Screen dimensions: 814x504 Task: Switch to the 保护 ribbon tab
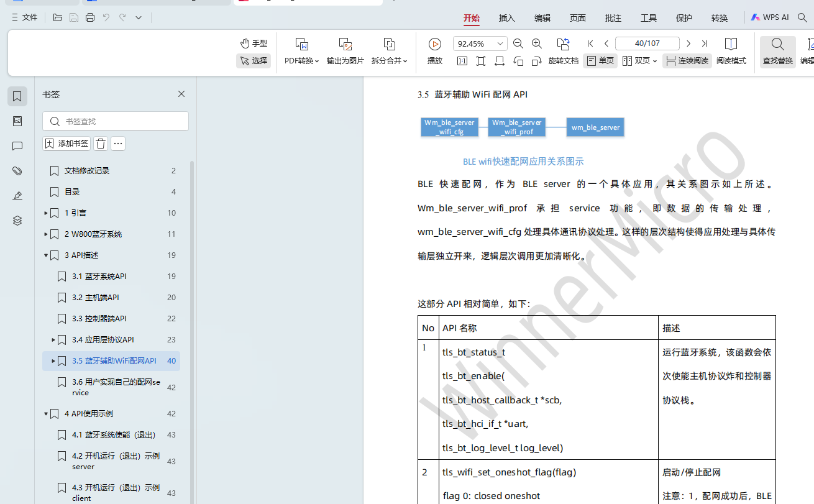[684, 18]
